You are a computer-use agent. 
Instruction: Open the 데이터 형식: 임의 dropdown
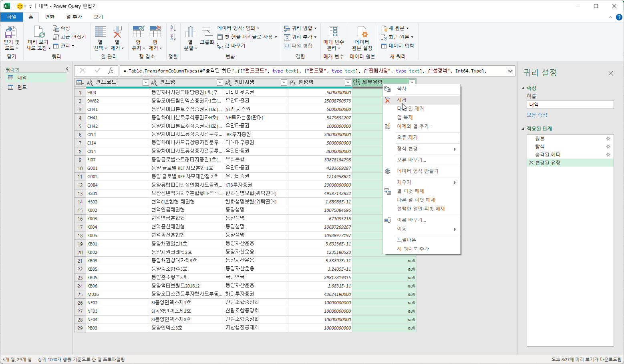tap(238, 28)
